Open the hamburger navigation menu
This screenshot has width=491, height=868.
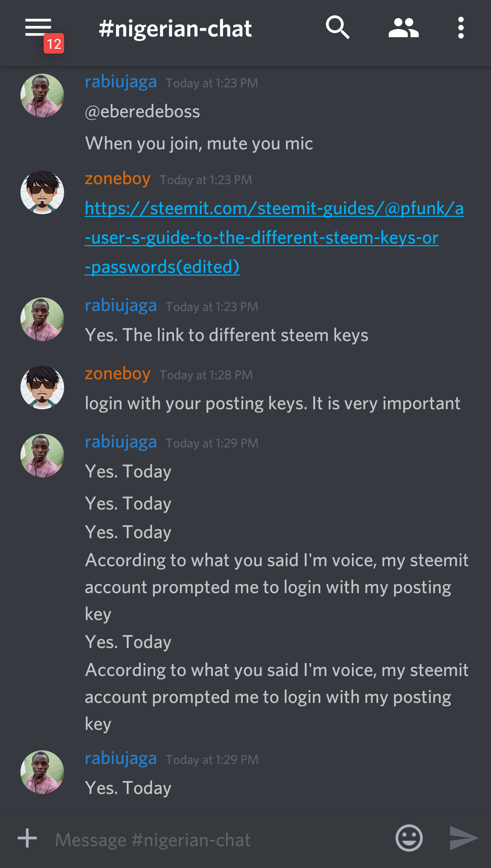[x=38, y=28]
